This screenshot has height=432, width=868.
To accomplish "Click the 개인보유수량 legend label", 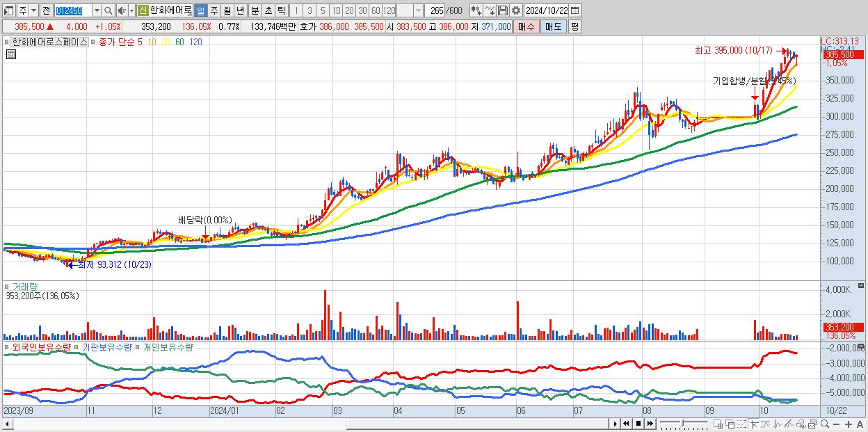I will (168, 347).
